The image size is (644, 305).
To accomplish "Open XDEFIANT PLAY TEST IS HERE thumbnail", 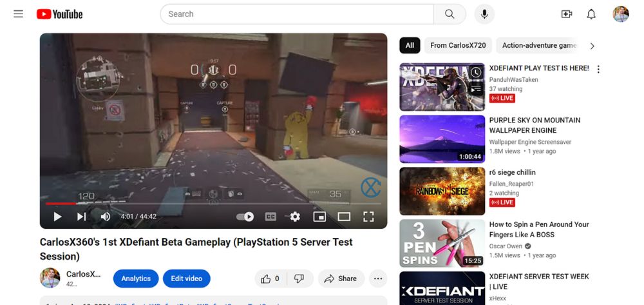I will (442, 87).
